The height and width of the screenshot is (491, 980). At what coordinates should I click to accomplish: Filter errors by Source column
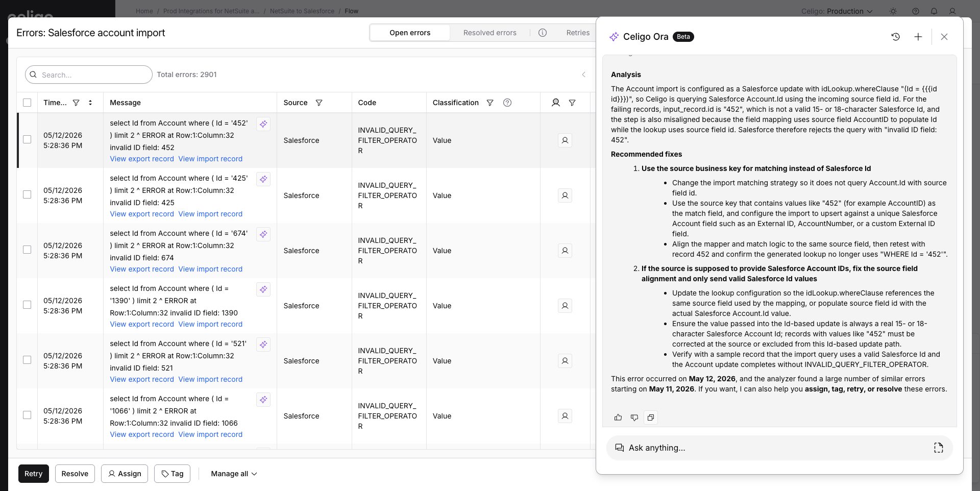pos(319,103)
